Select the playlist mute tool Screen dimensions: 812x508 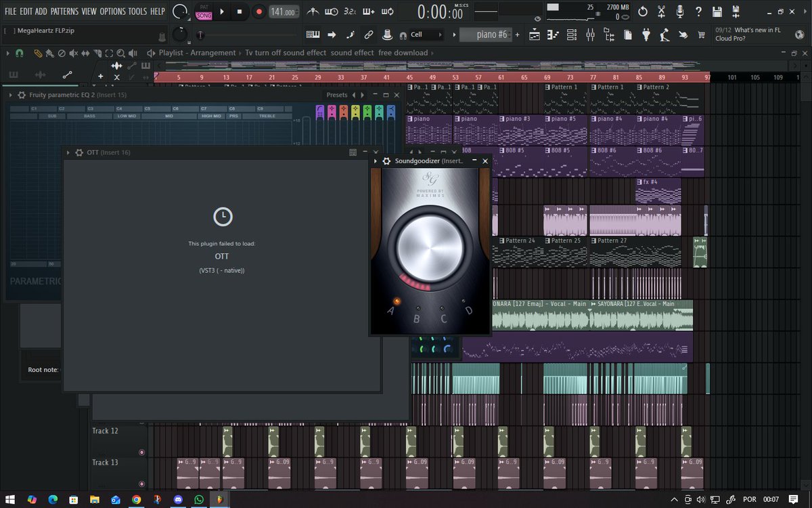coord(74,53)
